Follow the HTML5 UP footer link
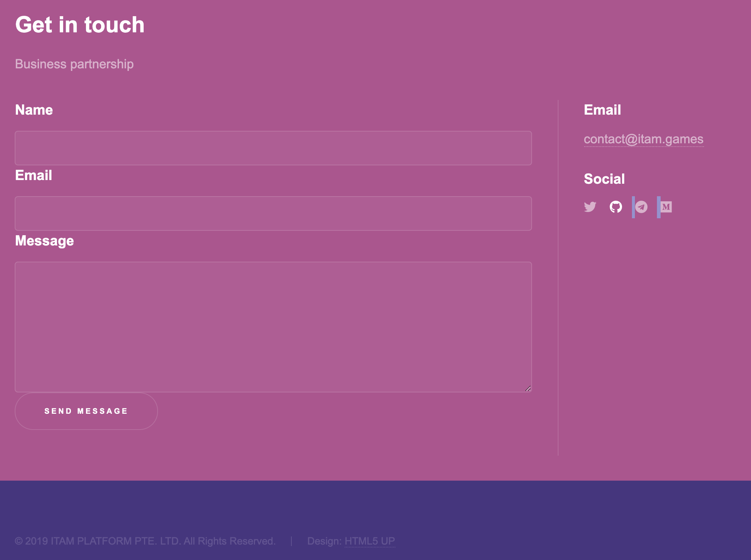 coord(370,541)
